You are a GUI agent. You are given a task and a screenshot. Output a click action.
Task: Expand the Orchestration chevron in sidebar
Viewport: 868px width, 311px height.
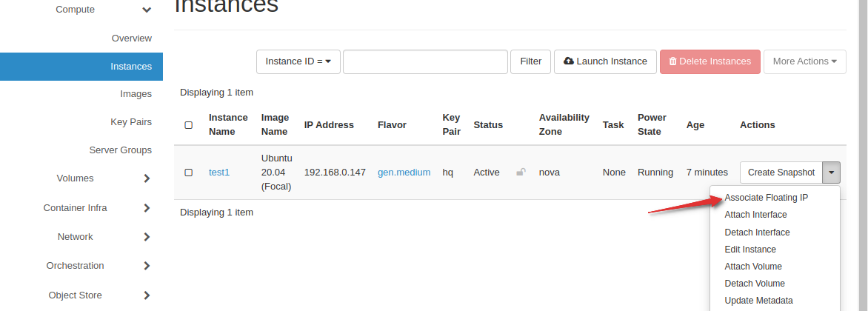tap(147, 266)
